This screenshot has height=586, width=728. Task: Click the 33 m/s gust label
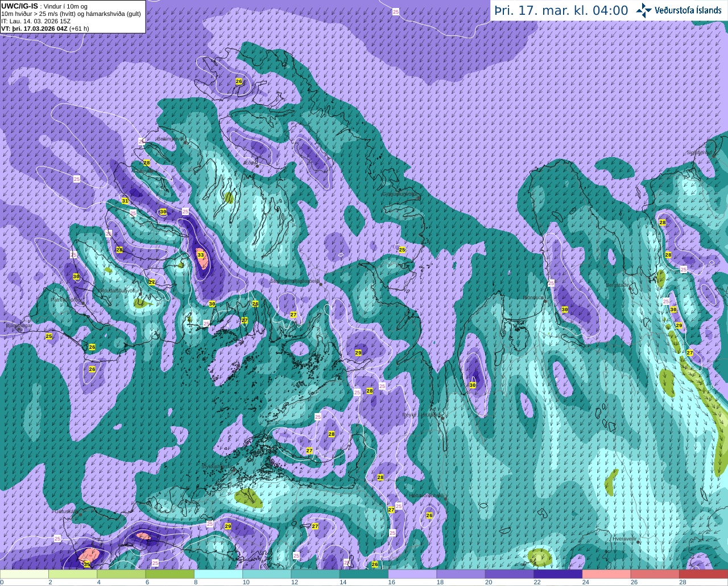201,255
